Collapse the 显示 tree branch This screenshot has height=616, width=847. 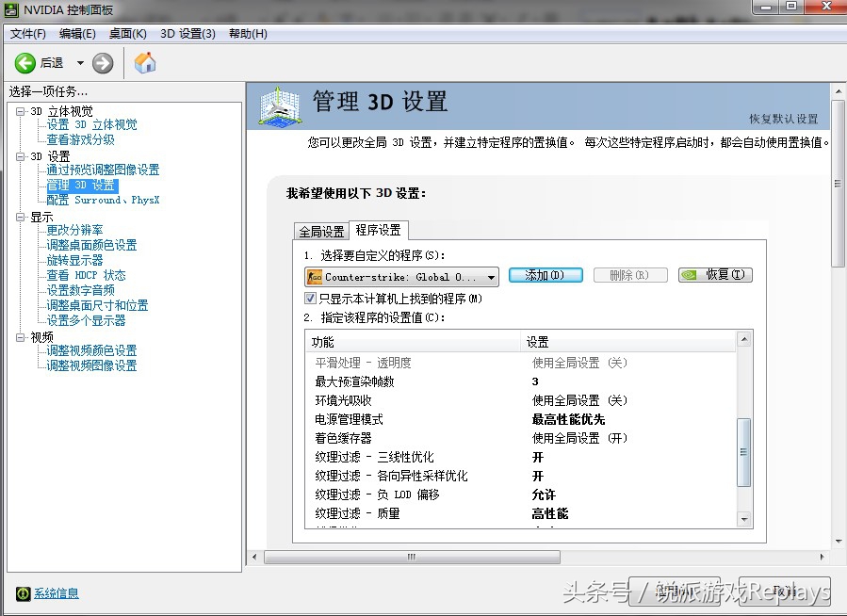[x=21, y=216]
